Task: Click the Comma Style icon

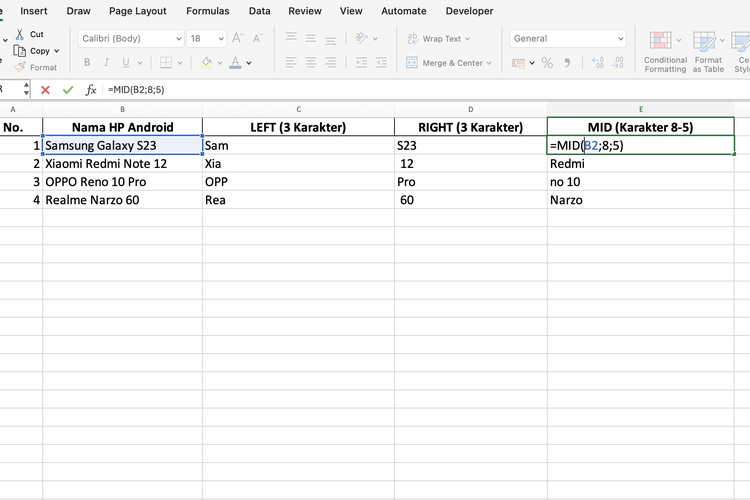Action: (x=567, y=63)
